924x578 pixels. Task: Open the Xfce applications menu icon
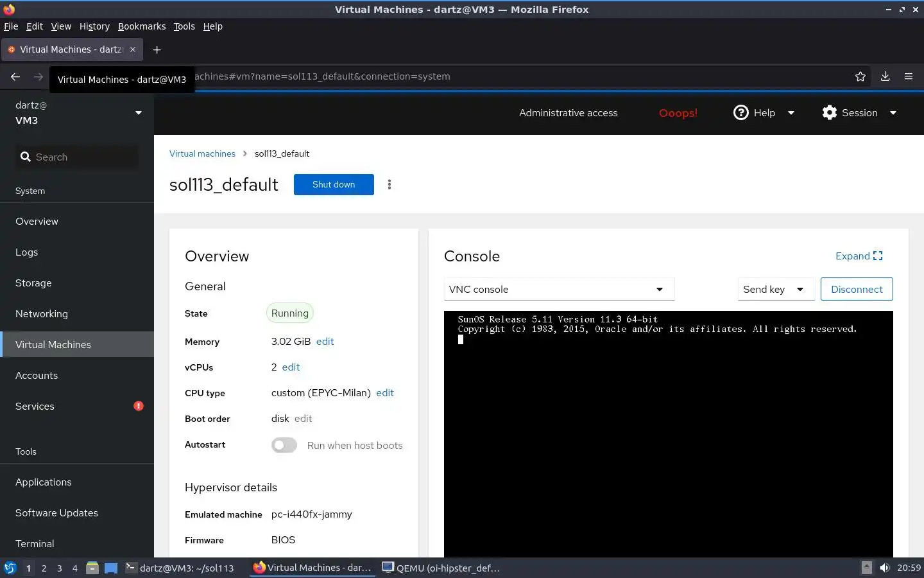click(x=10, y=568)
